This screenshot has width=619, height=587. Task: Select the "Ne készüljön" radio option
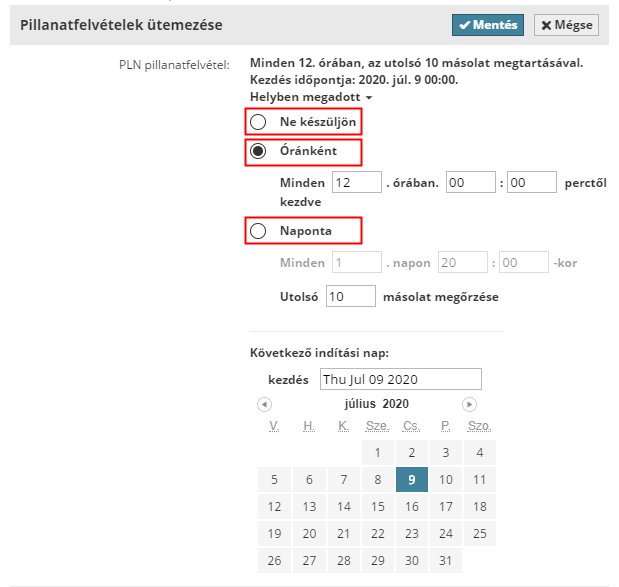(x=258, y=122)
